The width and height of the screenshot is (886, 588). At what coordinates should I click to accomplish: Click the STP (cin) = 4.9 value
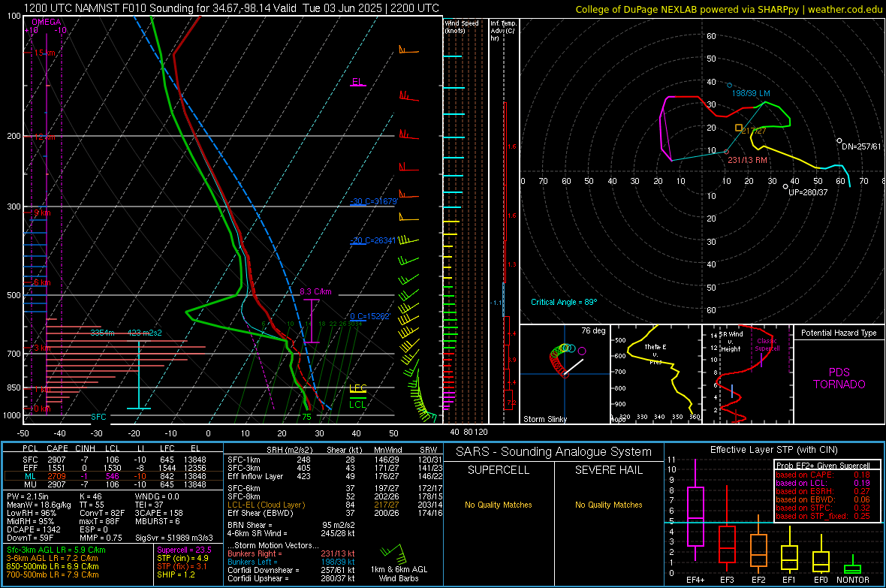point(182,558)
